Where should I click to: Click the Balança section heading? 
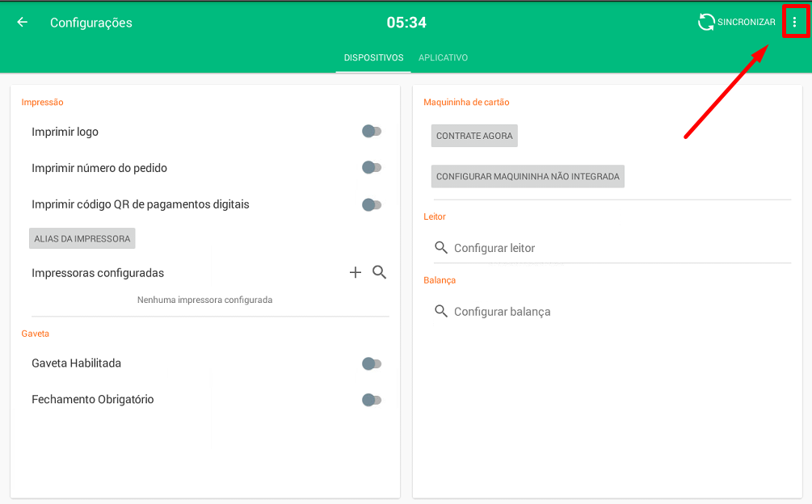440,280
